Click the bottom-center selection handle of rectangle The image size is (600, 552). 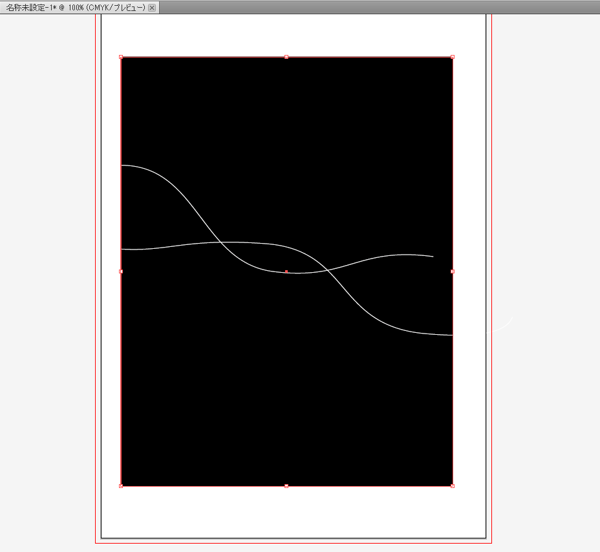coord(286,486)
